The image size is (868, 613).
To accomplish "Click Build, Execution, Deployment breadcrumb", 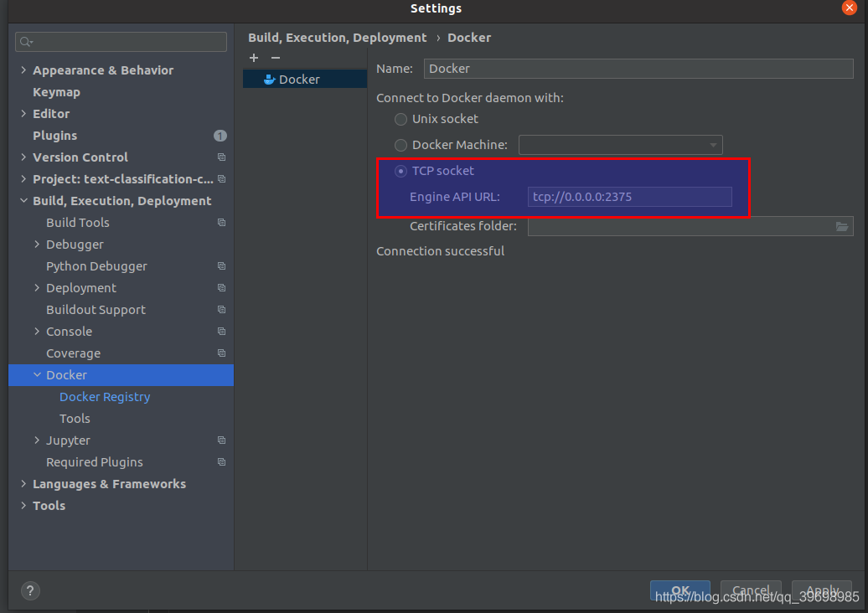I will [x=337, y=38].
